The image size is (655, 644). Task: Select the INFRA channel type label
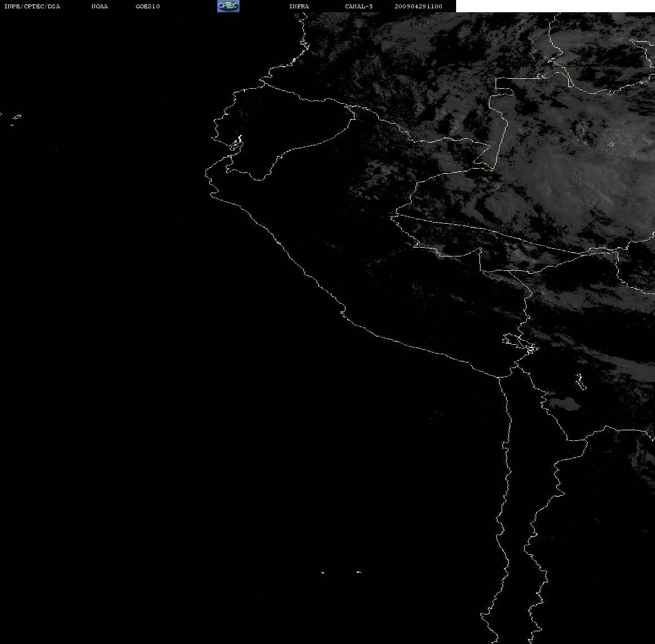[299, 6]
